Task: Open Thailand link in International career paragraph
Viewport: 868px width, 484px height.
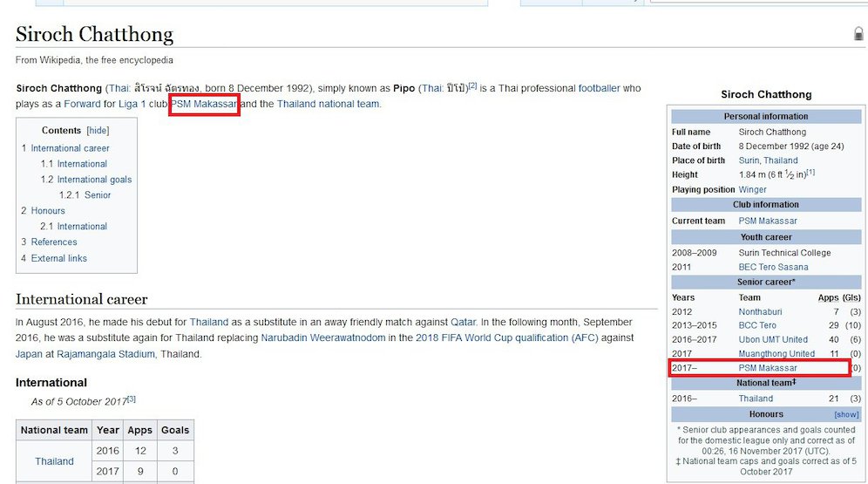Action: pyautogui.click(x=208, y=323)
